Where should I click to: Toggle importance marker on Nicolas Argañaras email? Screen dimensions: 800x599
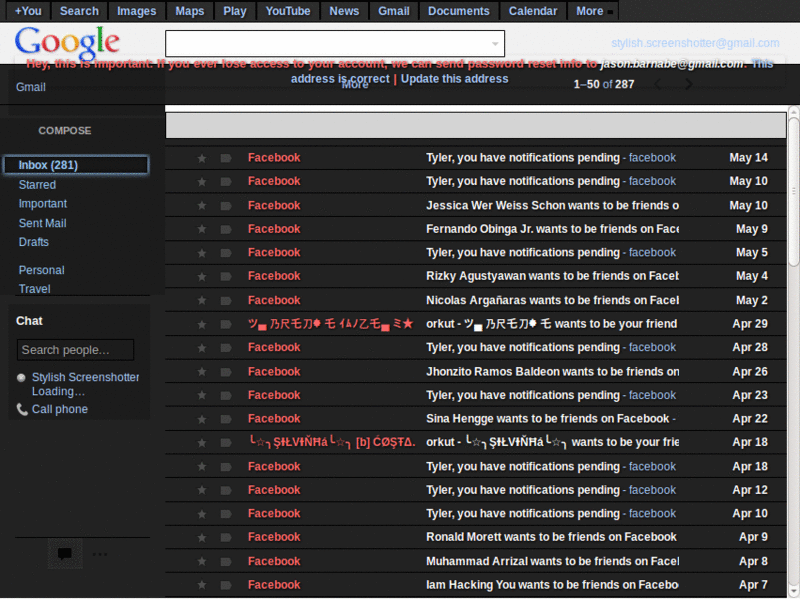click(226, 301)
